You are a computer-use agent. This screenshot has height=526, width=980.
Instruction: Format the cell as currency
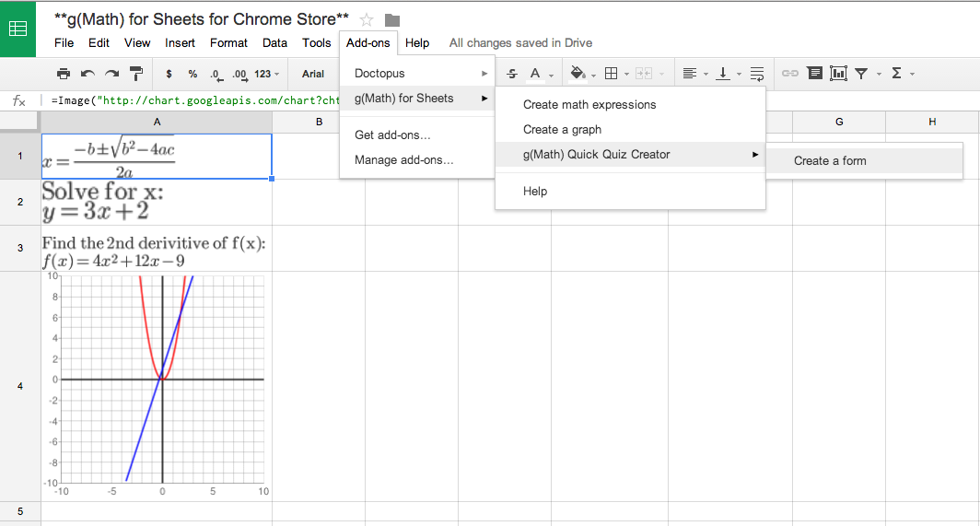pos(169,74)
